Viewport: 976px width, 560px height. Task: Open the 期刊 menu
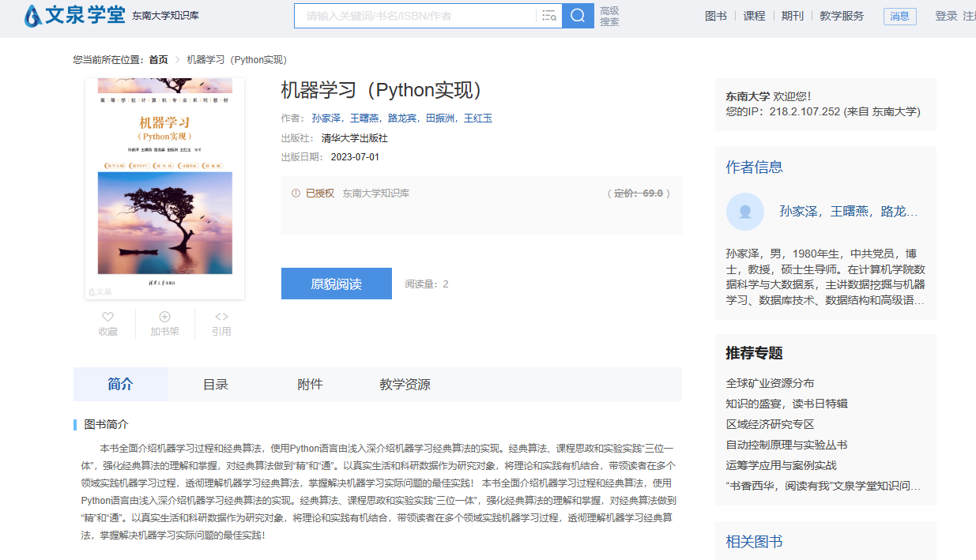(793, 16)
